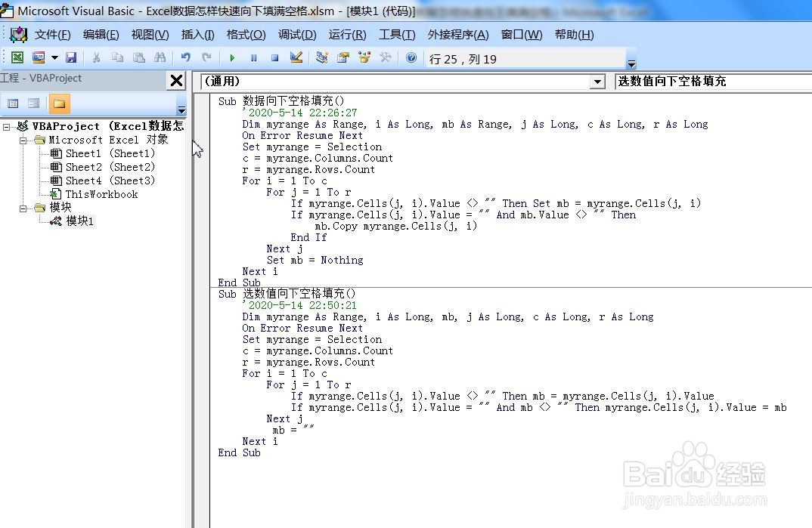
Task: Collapse Microsoft Excel 对象 folder
Action: tap(23, 140)
